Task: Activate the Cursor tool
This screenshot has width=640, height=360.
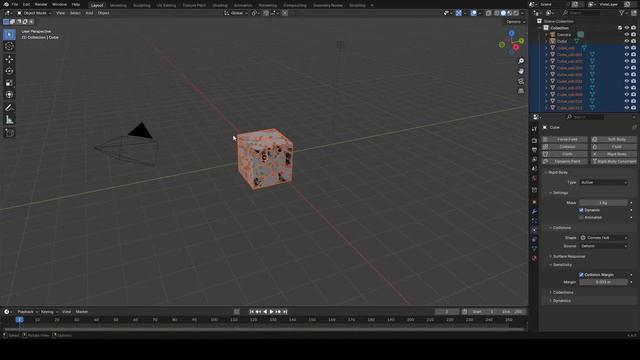Action: (x=9, y=47)
